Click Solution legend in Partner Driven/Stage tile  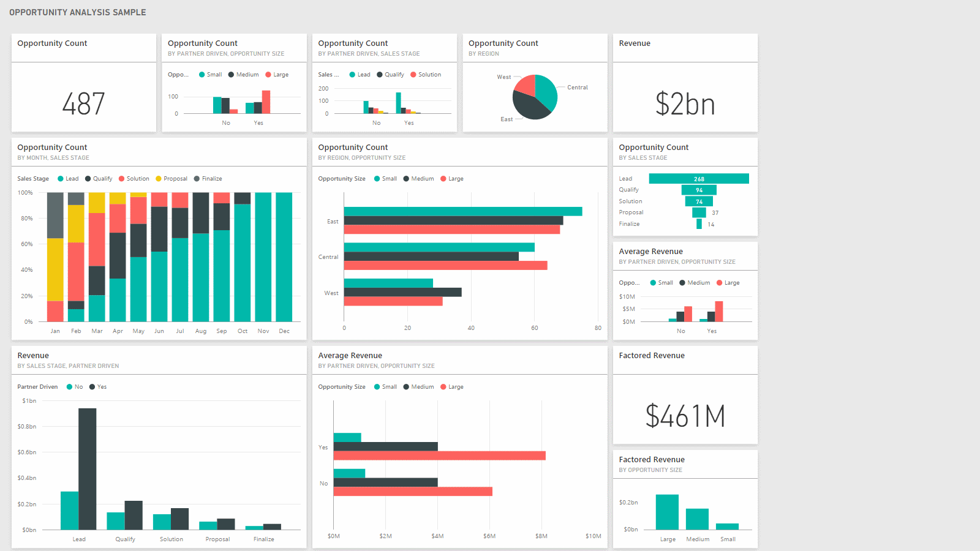(x=426, y=75)
